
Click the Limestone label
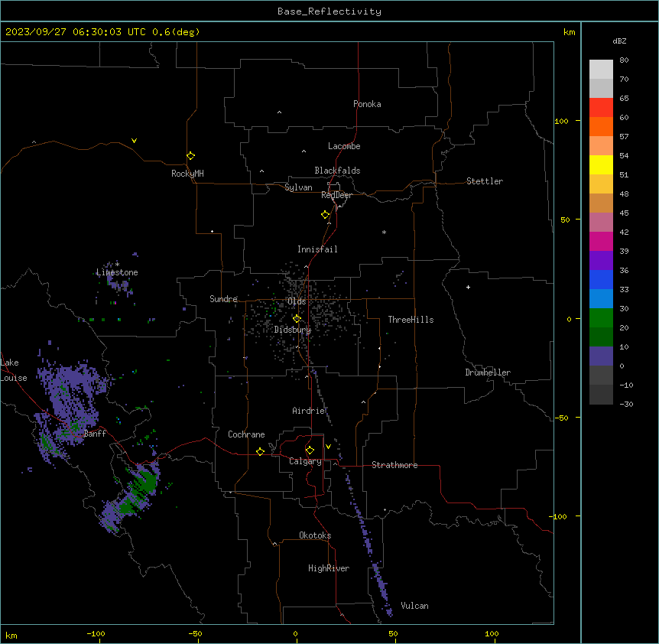click(117, 272)
